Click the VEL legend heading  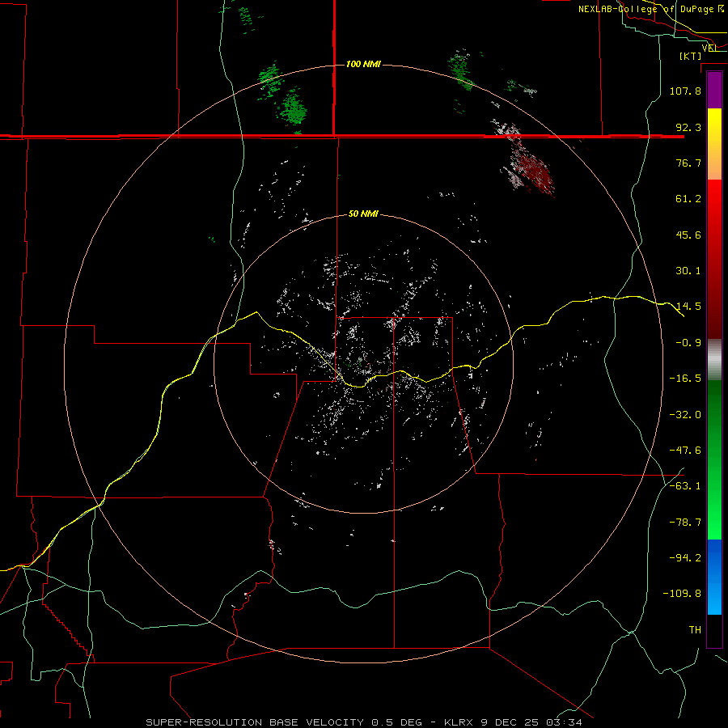pyautogui.click(x=710, y=49)
